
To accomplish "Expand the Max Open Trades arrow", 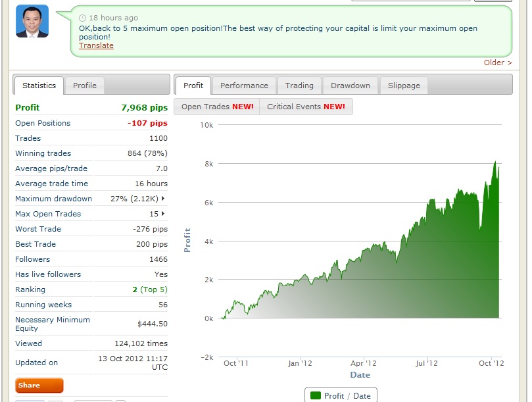I will (163, 214).
